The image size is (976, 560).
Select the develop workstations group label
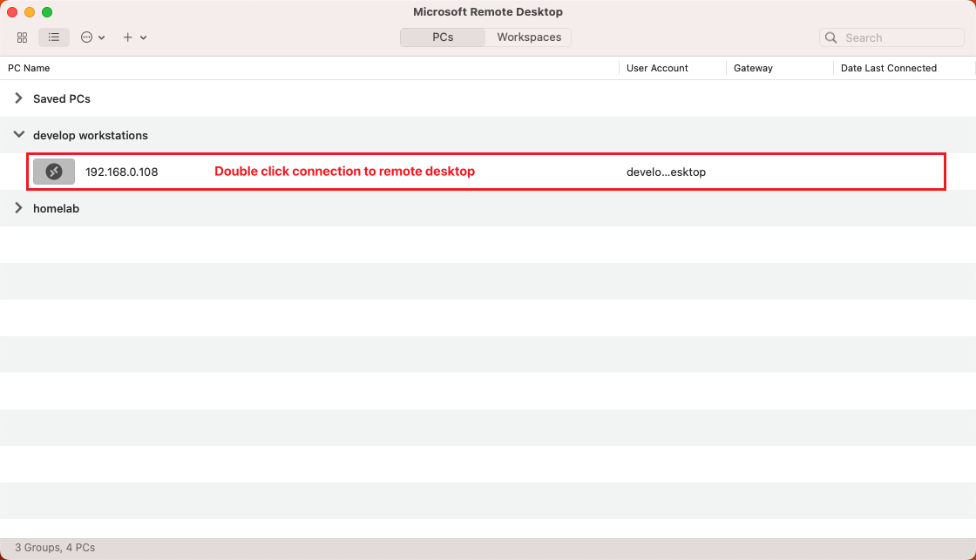tap(91, 135)
